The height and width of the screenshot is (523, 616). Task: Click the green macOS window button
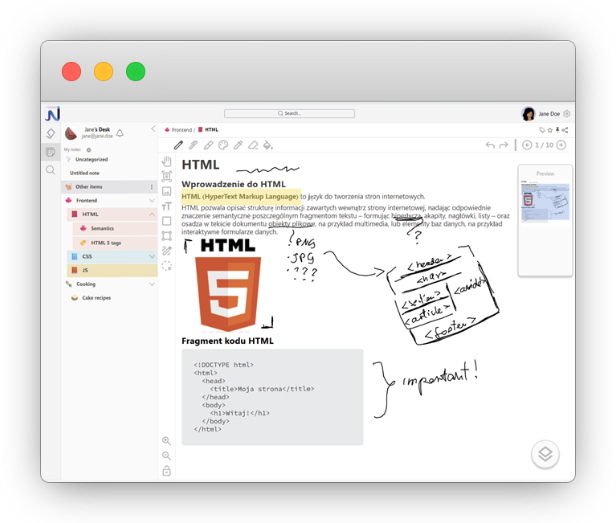point(136,72)
